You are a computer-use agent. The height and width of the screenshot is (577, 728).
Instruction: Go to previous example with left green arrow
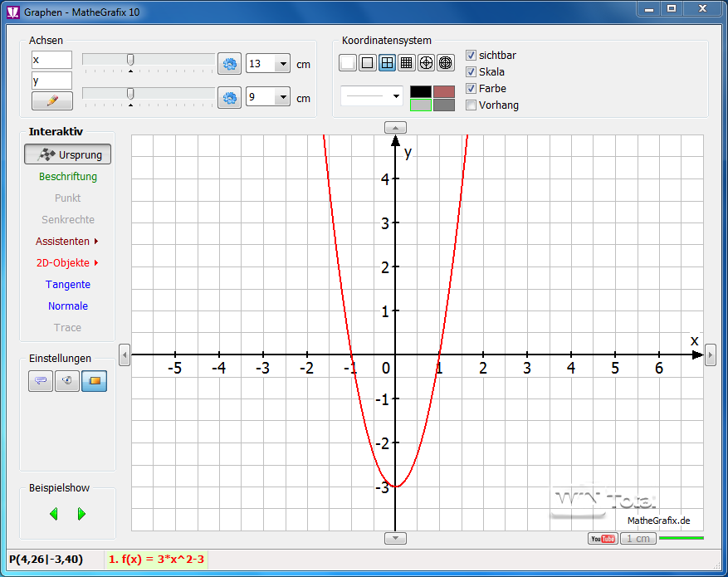pos(54,514)
